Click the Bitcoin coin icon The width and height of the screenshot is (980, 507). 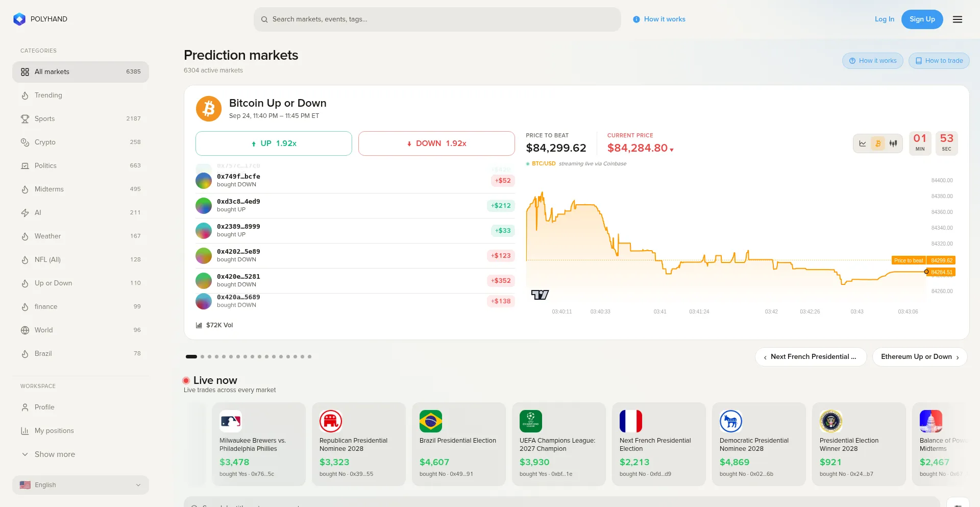pyautogui.click(x=209, y=109)
